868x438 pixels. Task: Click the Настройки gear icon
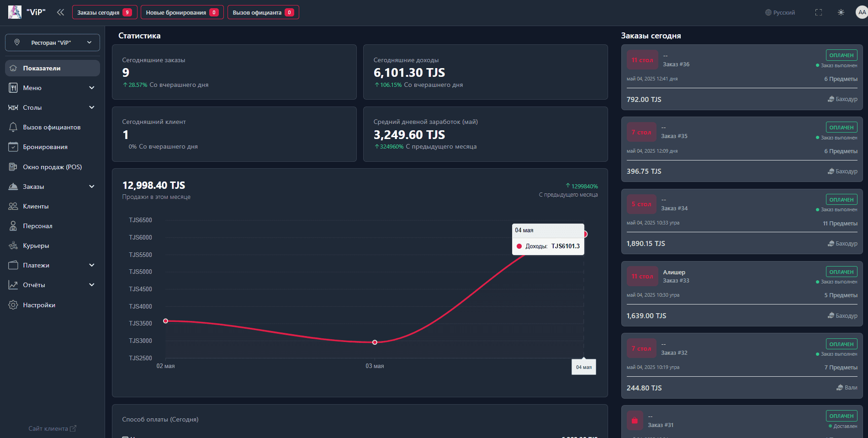(x=13, y=305)
